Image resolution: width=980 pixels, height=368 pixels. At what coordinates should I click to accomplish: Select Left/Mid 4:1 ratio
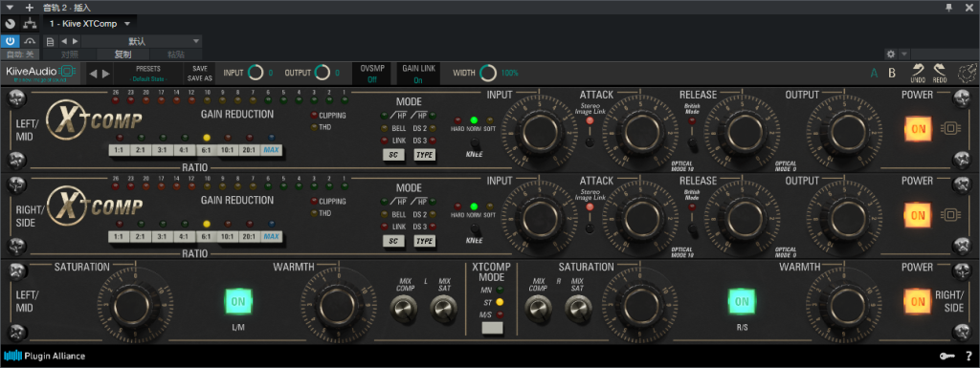coord(185,150)
